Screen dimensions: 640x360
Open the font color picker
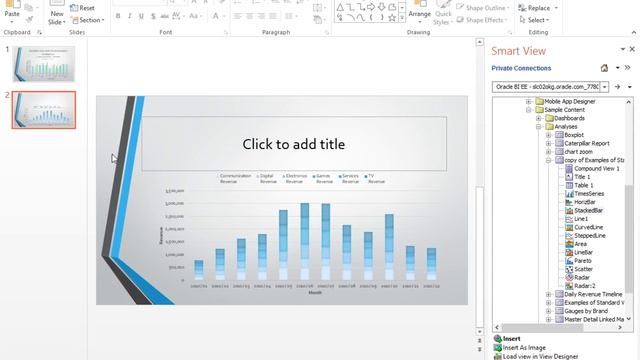[x=218, y=16]
